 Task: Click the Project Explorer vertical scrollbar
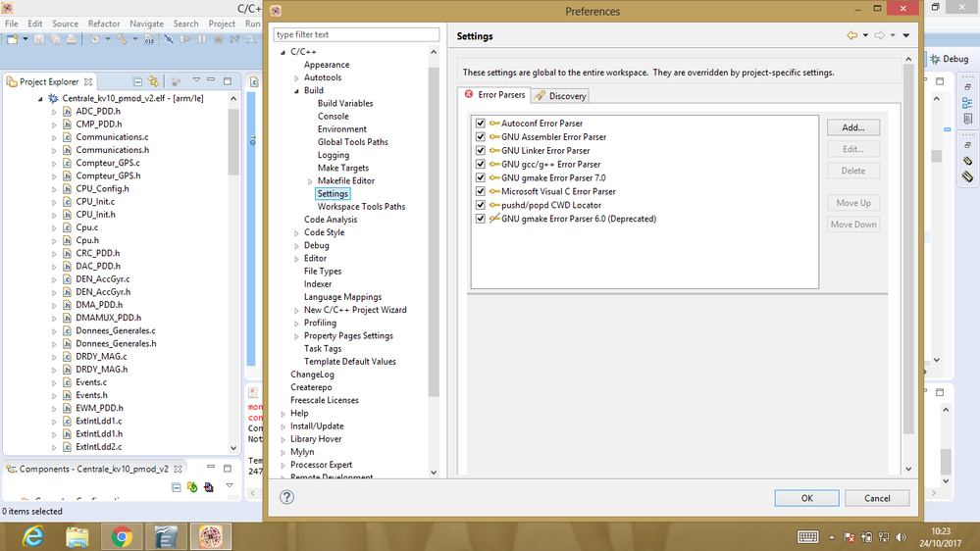click(233, 142)
